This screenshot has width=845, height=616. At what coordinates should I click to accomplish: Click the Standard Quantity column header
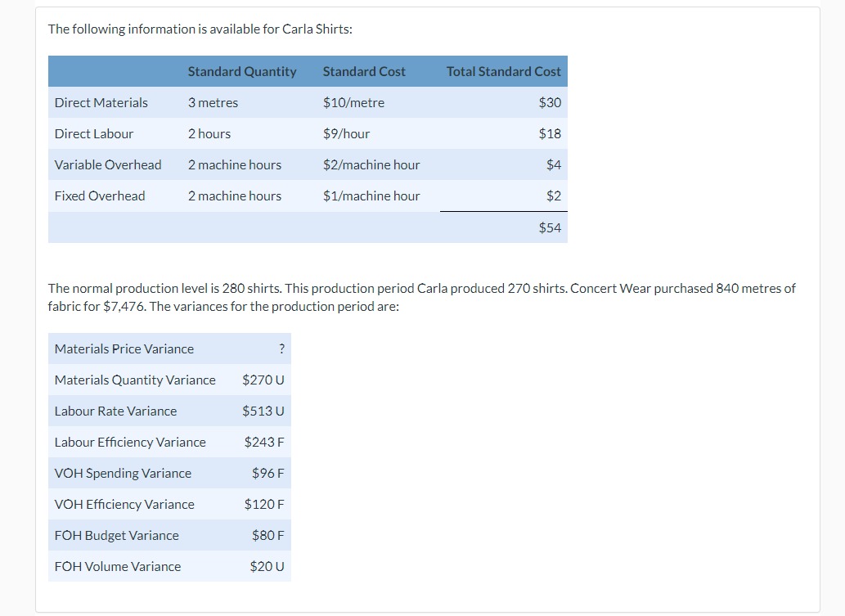[x=241, y=71]
